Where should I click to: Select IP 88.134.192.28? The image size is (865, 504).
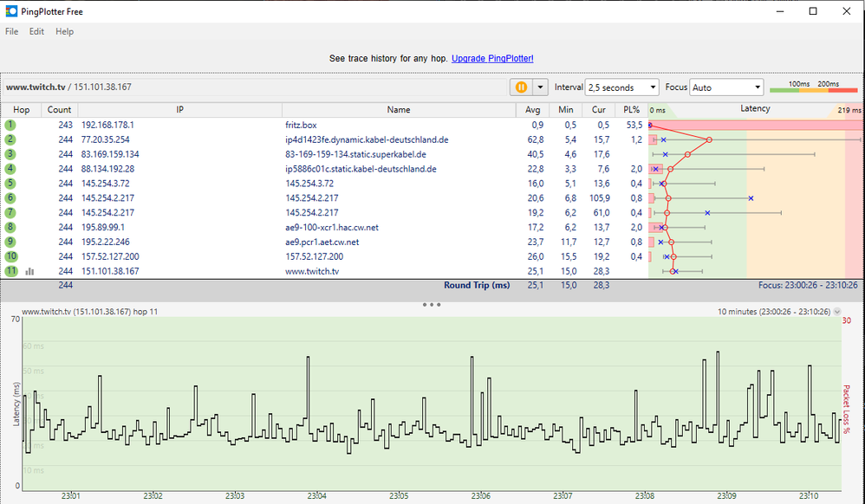click(x=107, y=169)
